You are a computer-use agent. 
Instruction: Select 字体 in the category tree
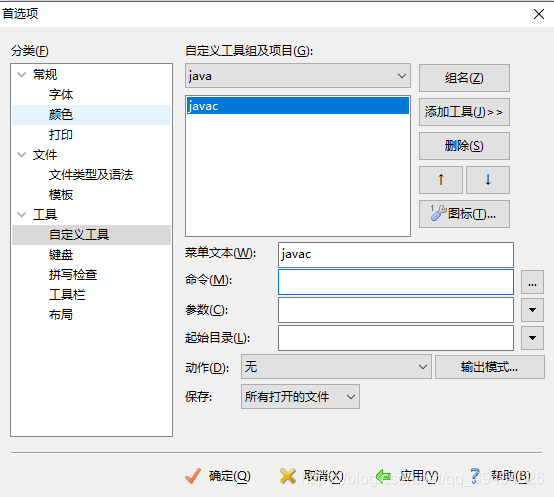61,95
